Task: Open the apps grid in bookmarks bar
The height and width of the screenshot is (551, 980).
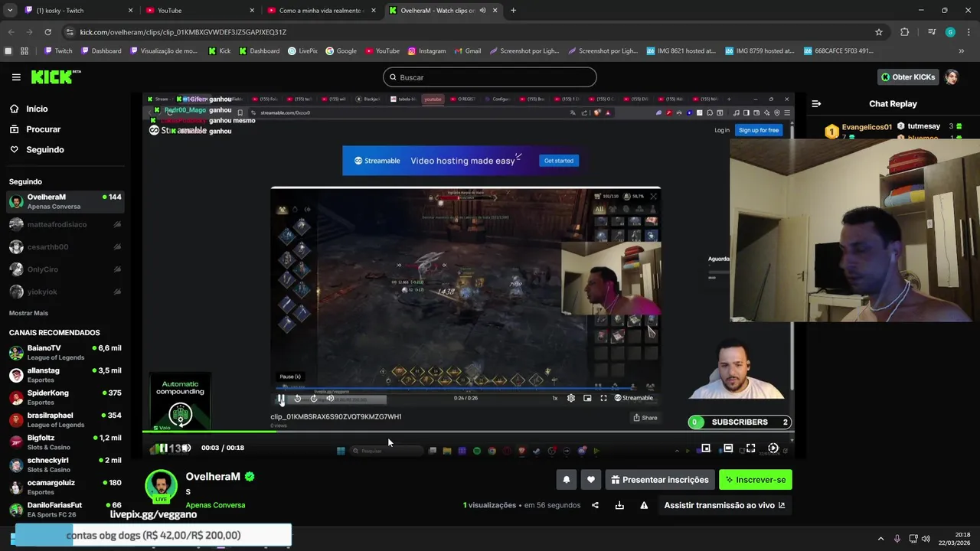Action: click(24, 51)
